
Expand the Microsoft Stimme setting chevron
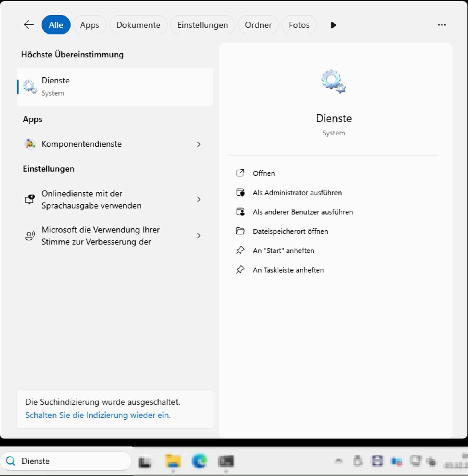[199, 236]
